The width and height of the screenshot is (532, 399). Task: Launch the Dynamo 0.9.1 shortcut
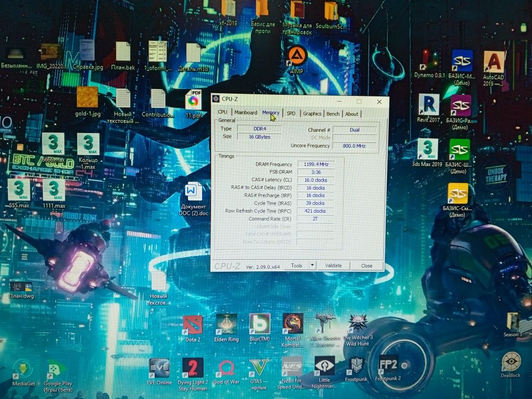coord(429,64)
